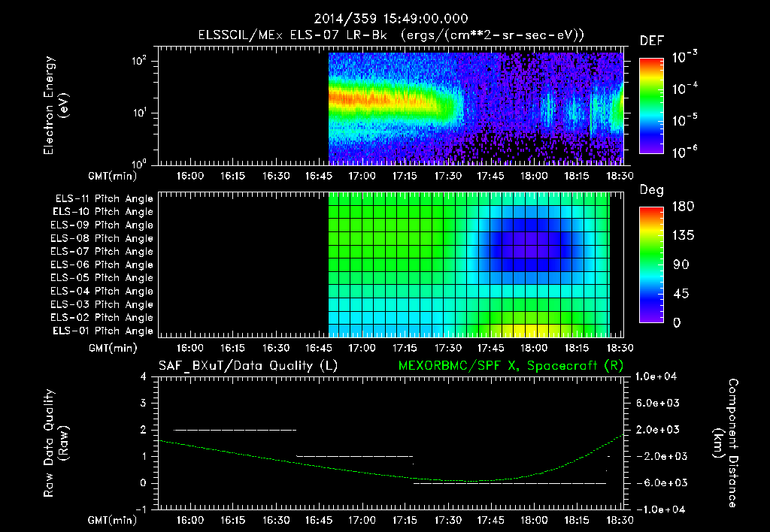Click the 10⁰ tick on the energy axis
The height and width of the screenshot is (532, 770).
[139, 163]
